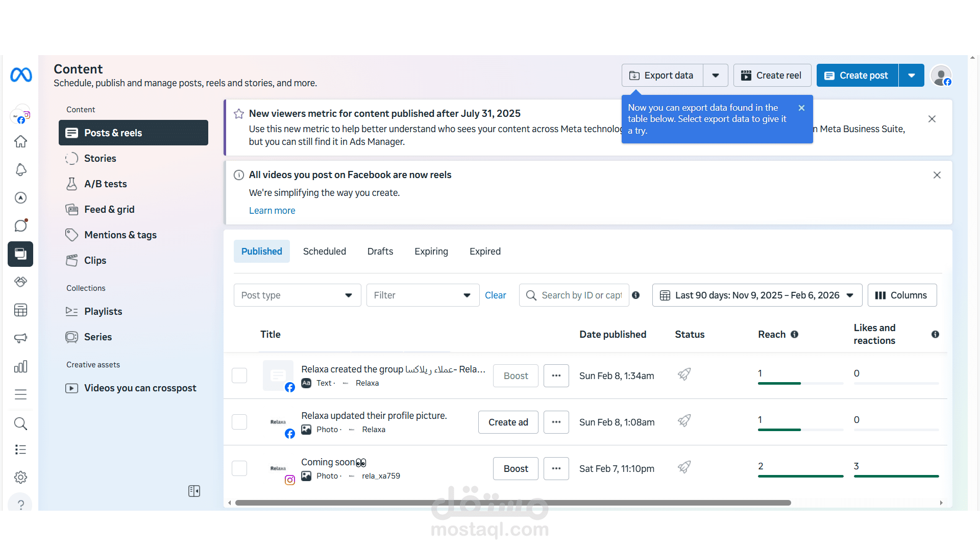Screen dimensions: 980x551
Task: Open more options for profile picture post
Action: pyautogui.click(x=556, y=422)
